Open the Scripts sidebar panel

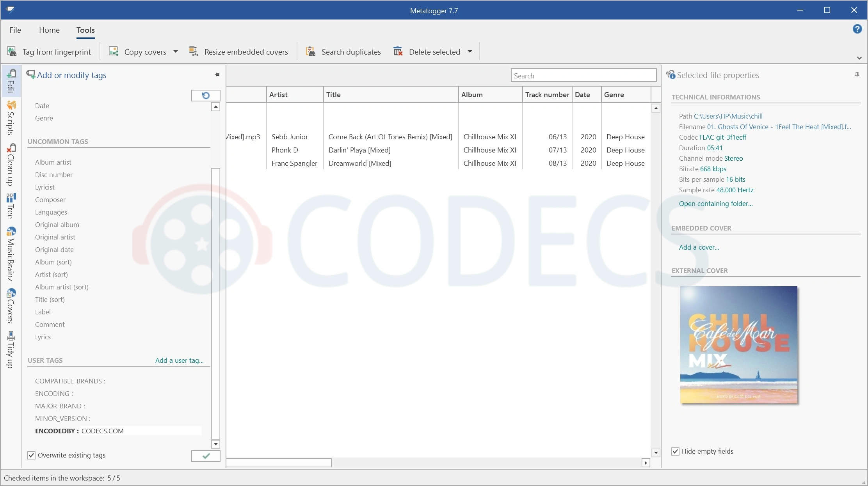click(x=11, y=118)
